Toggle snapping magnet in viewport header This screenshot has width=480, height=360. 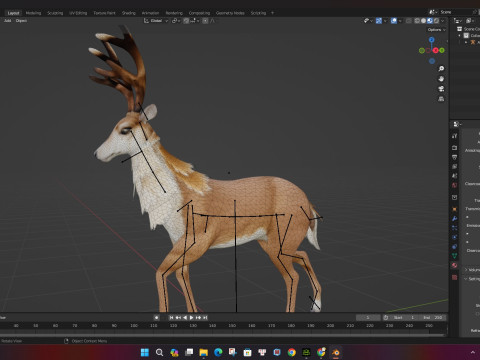point(186,21)
